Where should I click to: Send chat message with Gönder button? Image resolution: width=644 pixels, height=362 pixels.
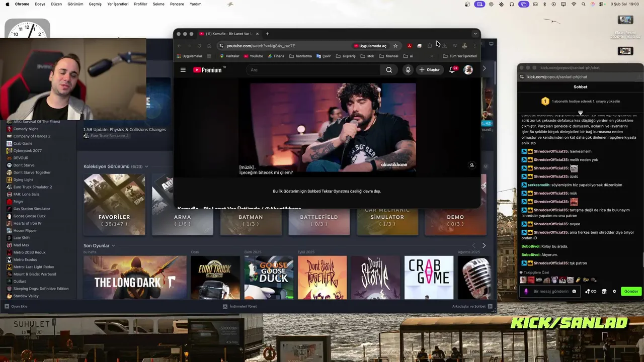pyautogui.click(x=631, y=291)
